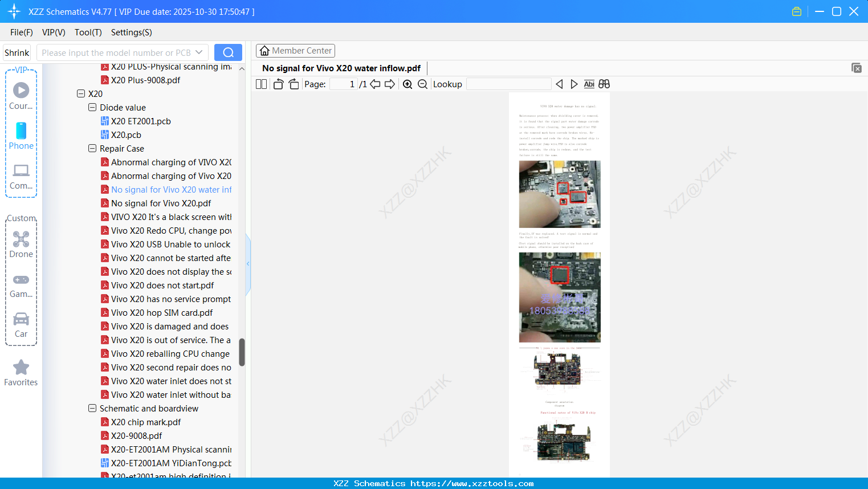Switch to the Computer category
868x489 pixels.
point(21,177)
